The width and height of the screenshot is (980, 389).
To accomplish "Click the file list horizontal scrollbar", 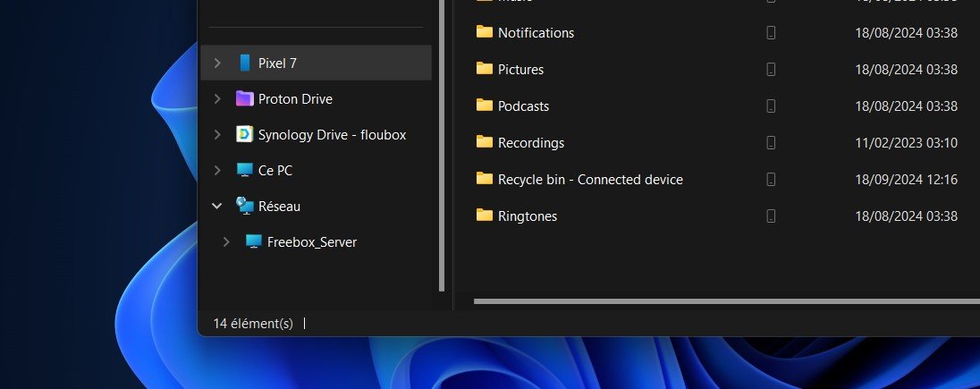I will [727, 301].
